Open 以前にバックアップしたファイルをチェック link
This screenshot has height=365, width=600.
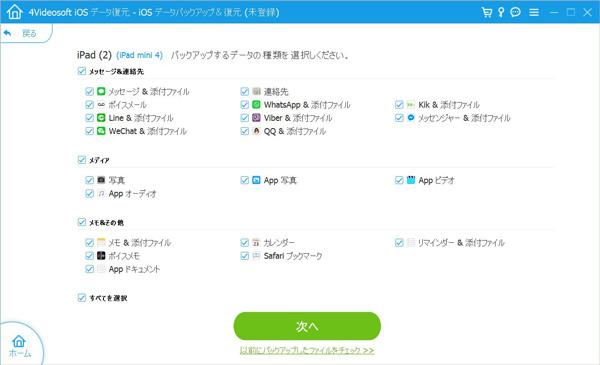click(307, 350)
